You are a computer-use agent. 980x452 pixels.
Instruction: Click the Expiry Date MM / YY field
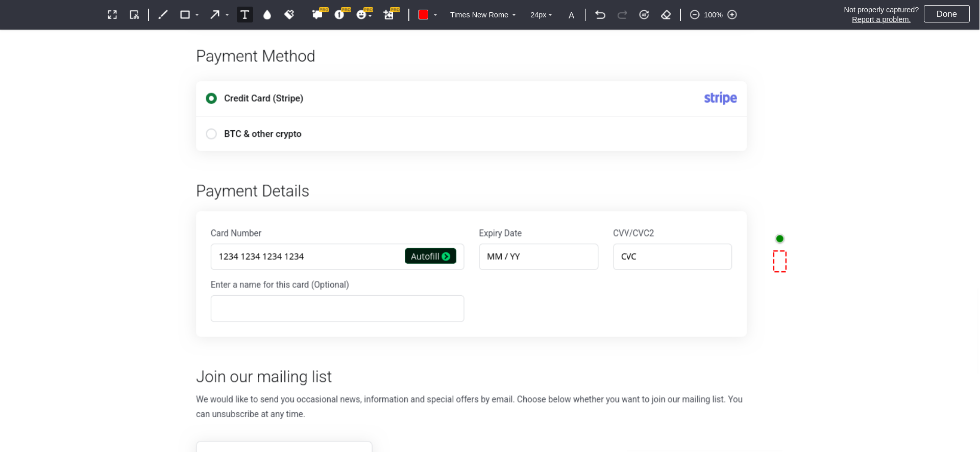pyautogui.click(x=538, y=256)
